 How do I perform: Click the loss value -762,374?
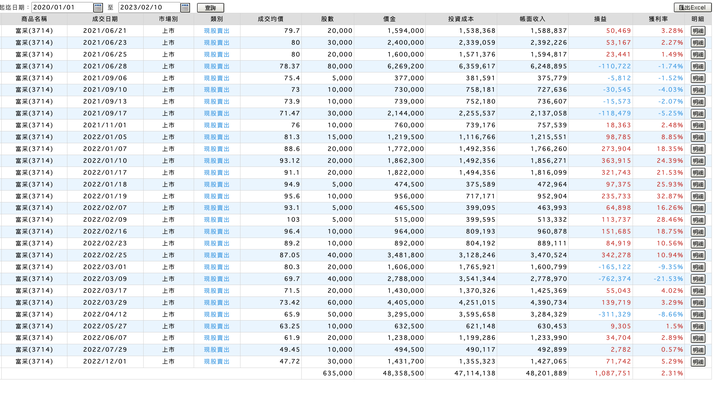(615, 279)
